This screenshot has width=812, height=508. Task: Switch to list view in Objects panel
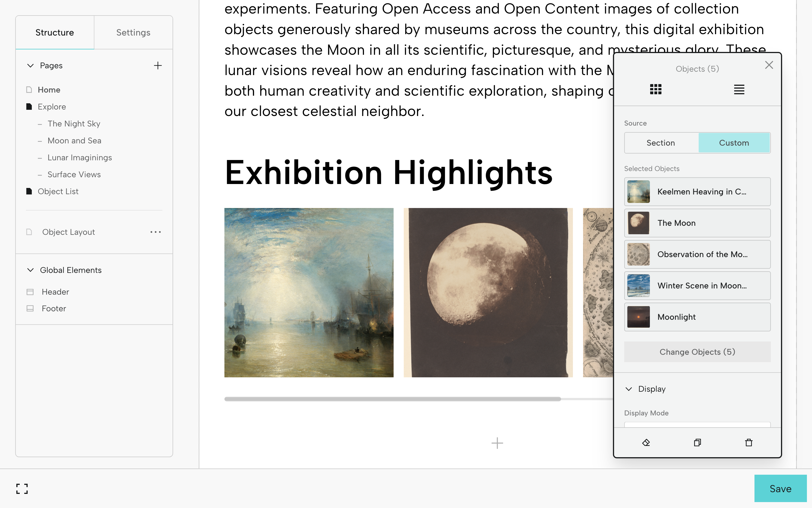coord(739,89)
